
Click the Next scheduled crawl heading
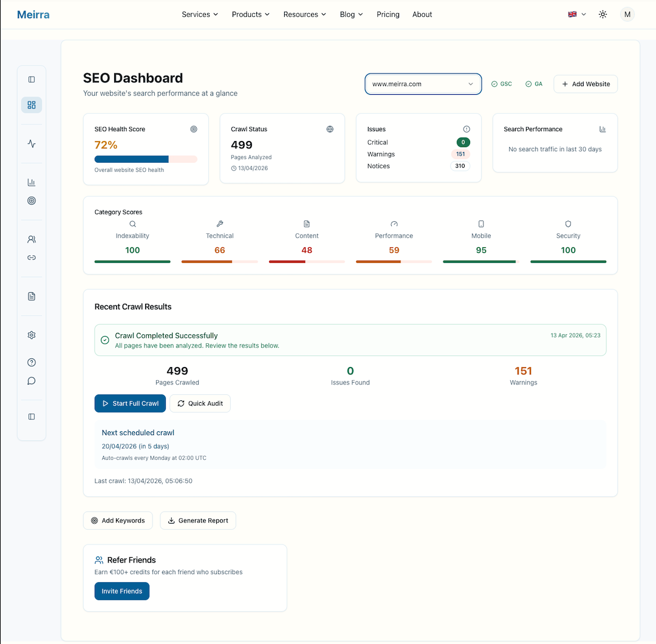pyautogui.click(x=138, y=433)
